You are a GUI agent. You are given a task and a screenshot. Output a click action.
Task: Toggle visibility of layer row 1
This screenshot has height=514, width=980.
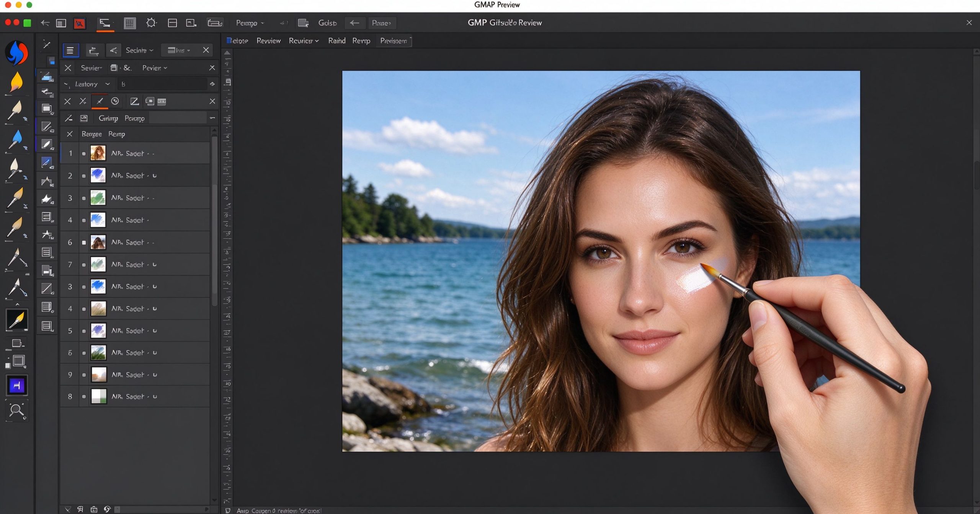point(84,154)
